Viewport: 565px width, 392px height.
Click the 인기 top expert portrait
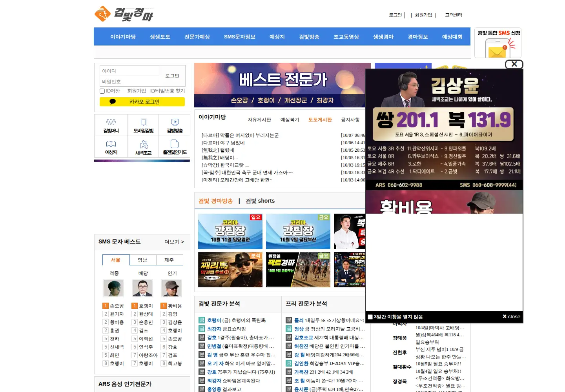tap(171, 288)
